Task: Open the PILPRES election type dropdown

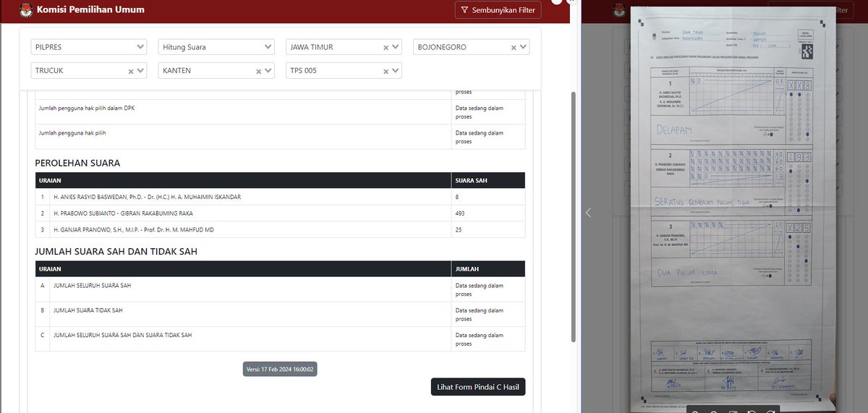Action: 90,47
